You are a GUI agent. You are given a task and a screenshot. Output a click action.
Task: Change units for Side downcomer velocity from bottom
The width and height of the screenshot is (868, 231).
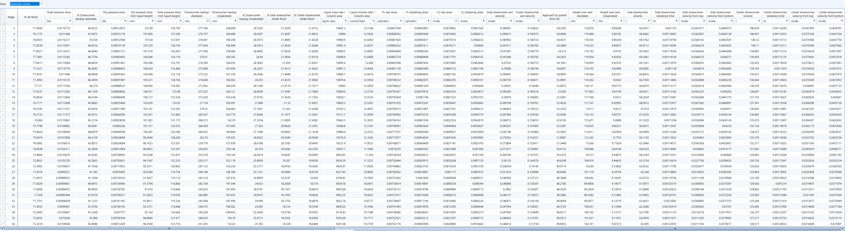click(721, 21)
